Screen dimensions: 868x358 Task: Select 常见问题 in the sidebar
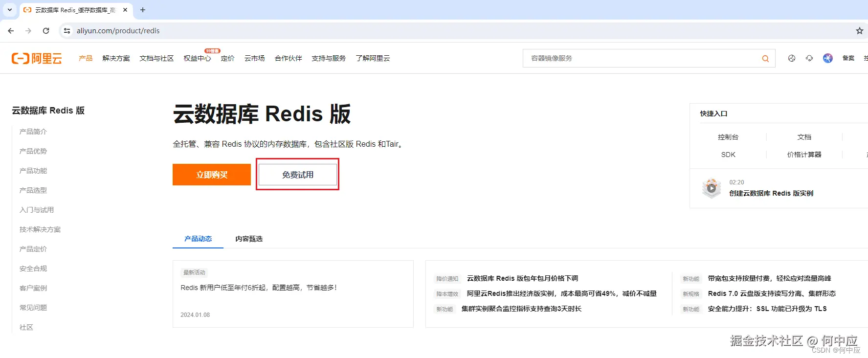tap(33, 308)
